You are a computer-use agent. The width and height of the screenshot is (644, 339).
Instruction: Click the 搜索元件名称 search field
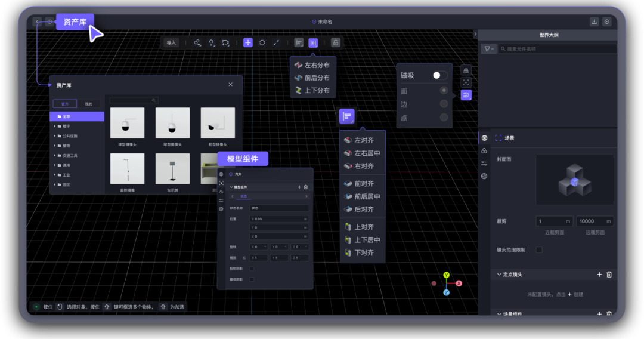coord(558,49)
